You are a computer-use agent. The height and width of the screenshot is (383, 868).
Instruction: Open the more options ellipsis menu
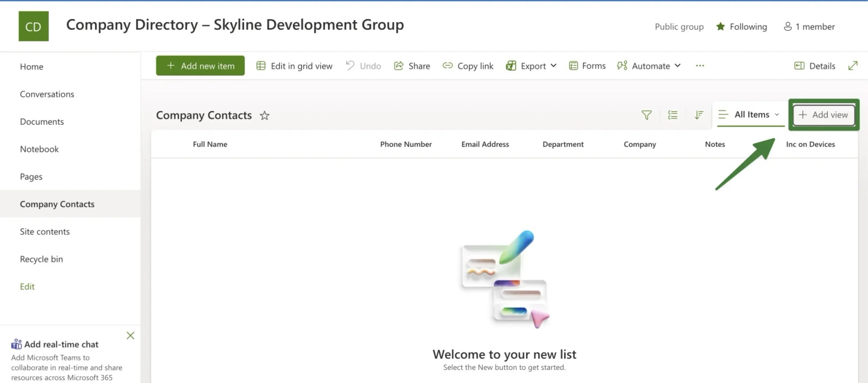(x=700, y=66)
